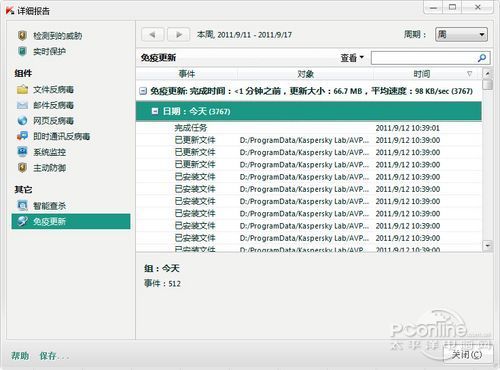Select 免疫更新 in the sidebar
Screen dimensions: 500x370
coord(71,221)
